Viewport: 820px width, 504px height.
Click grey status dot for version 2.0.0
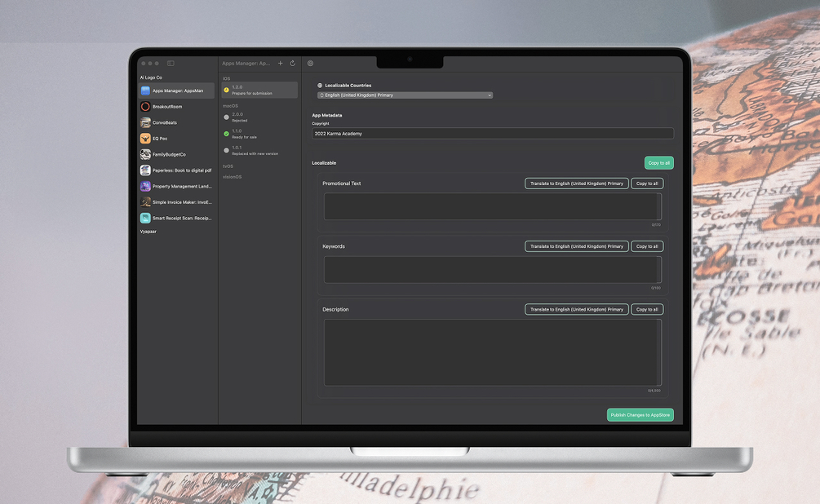(x=227, y=117)
